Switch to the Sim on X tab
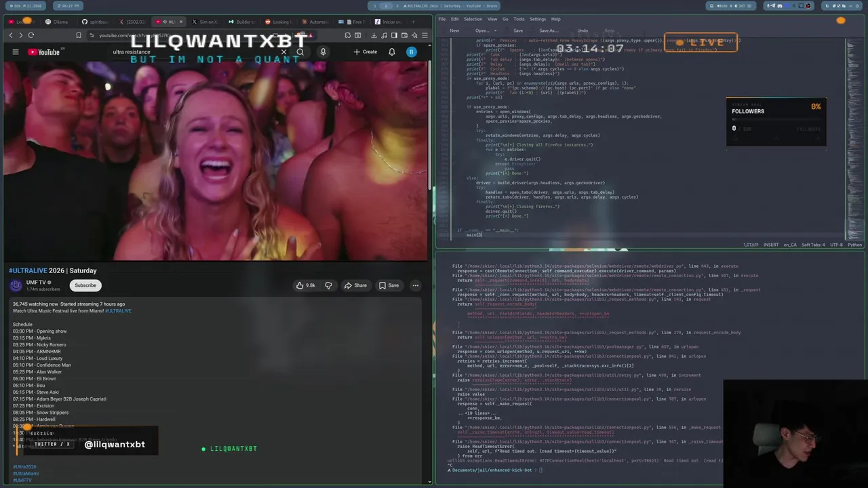This screenshot has width=868, height=488. coord(205,22)
